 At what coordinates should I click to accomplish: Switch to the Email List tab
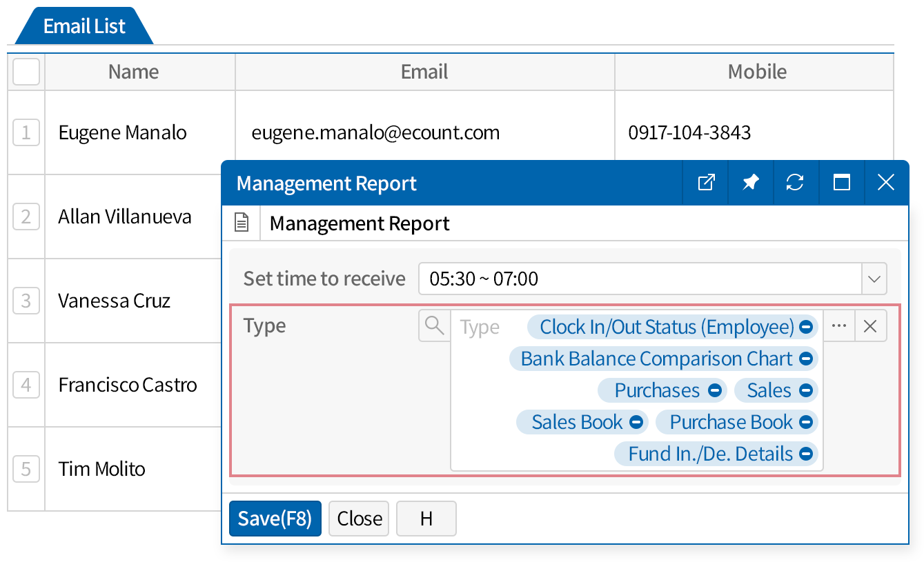(x=84, y=26)
